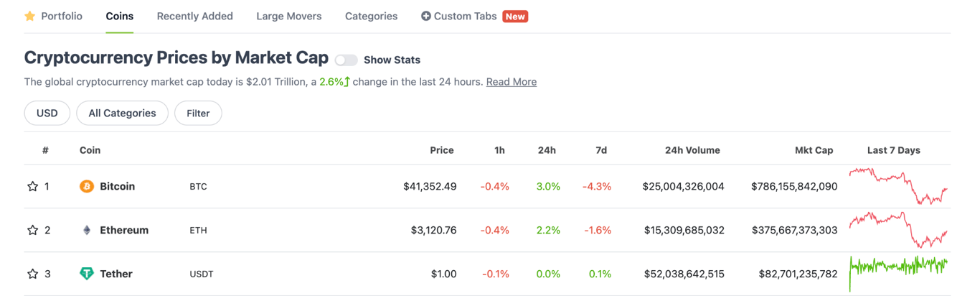Toggle the Show Stats switch
980x296 pixels.
[347, 60]
